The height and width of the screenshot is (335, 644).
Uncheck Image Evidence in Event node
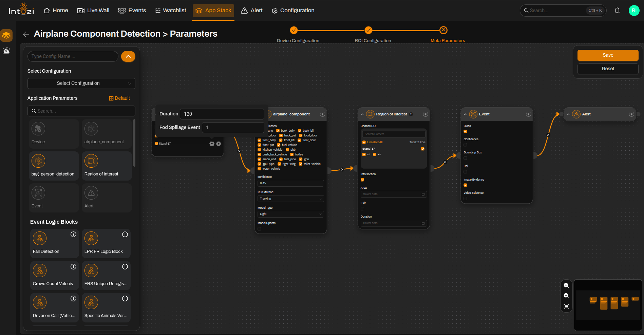(x=465, y=185)
